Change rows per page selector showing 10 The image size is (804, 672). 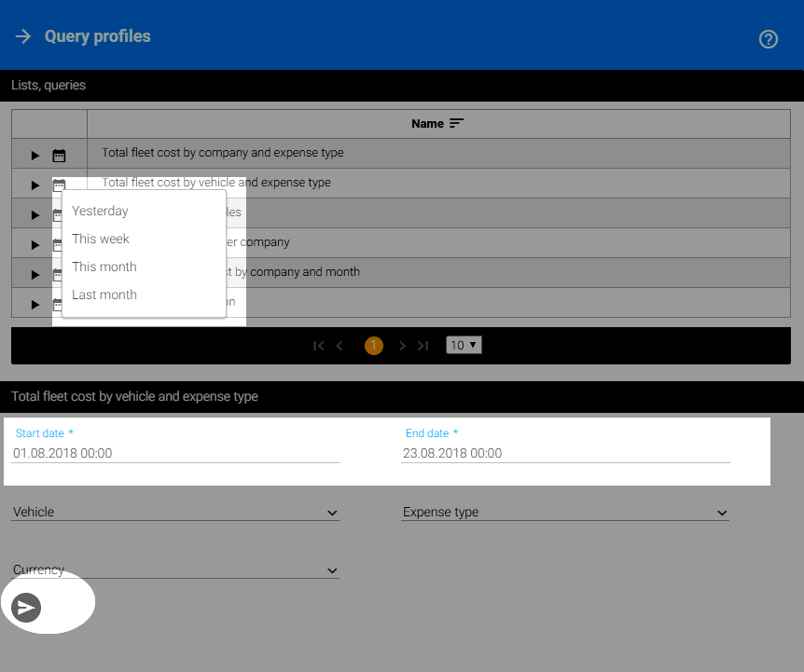pyautogui.click(x=464, y=345)
